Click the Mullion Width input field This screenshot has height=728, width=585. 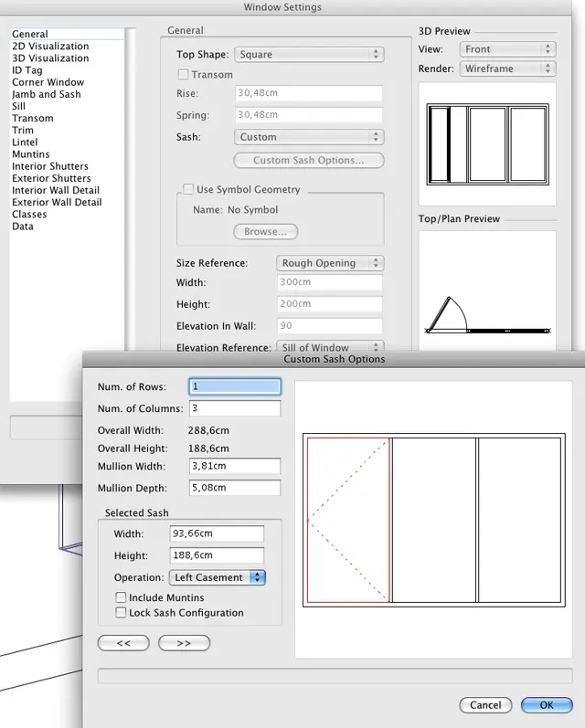(234, 466)
